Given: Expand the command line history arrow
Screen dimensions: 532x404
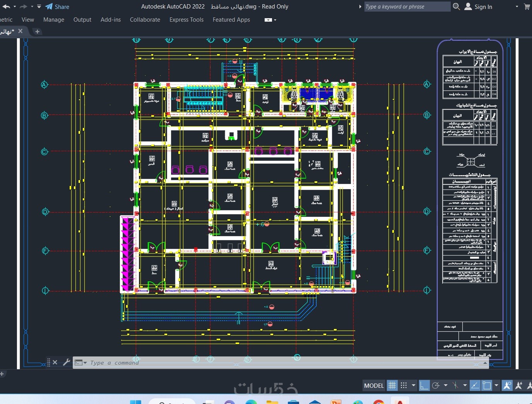Looking at the screenshot, I should (485, 363).
